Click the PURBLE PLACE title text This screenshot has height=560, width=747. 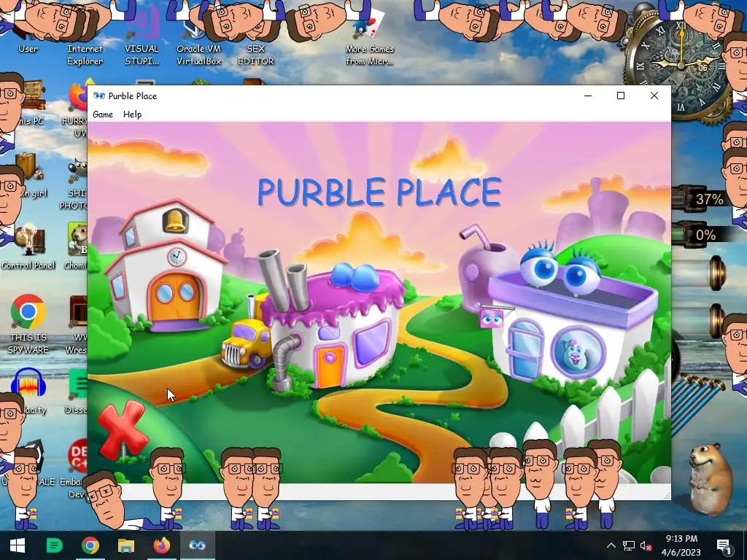379,192
